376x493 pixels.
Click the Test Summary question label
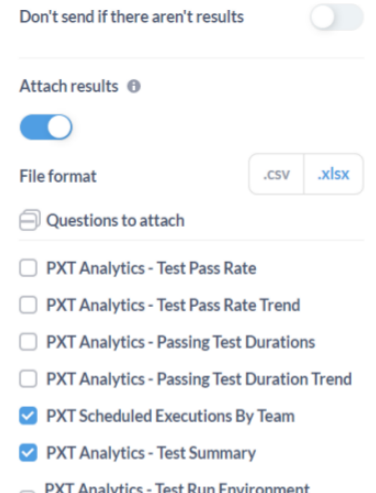point(151,453)
